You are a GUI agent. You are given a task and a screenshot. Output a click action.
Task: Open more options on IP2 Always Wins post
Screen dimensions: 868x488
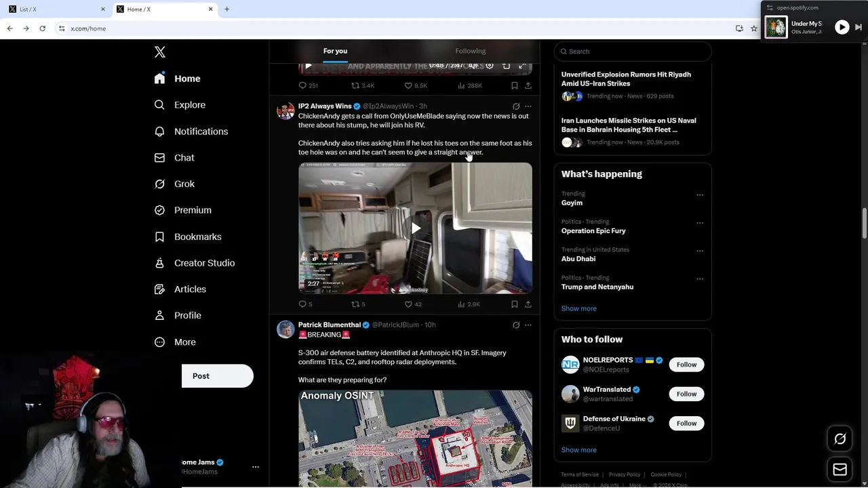[x=528, y=106]
